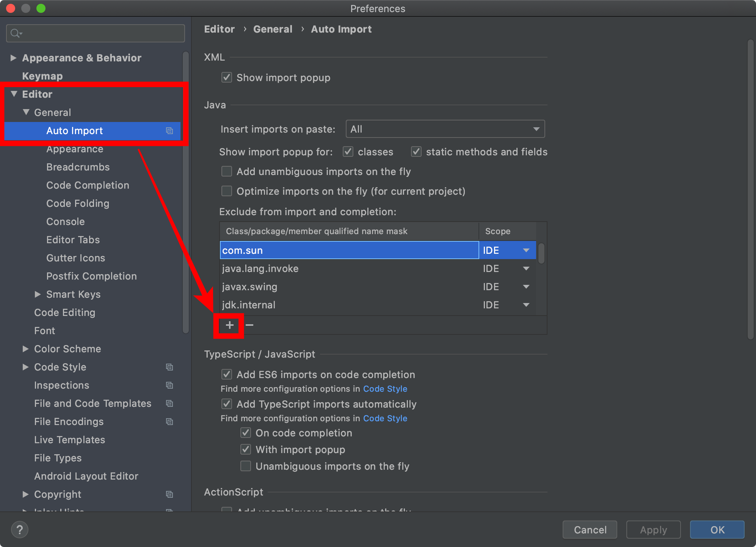Expand the Color Scheme tree node

point(25,349)
